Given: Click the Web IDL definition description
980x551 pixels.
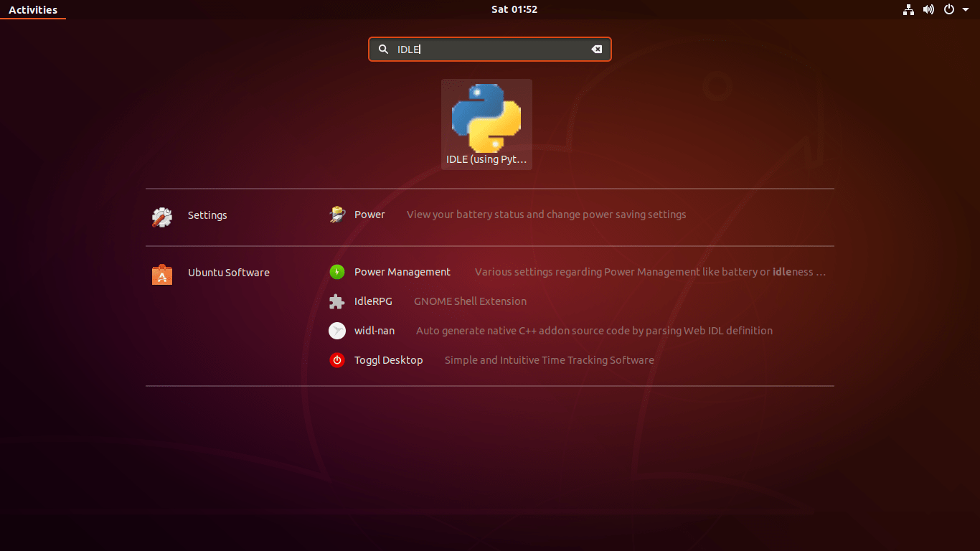Looking at the screenshot, I should 594,331.
